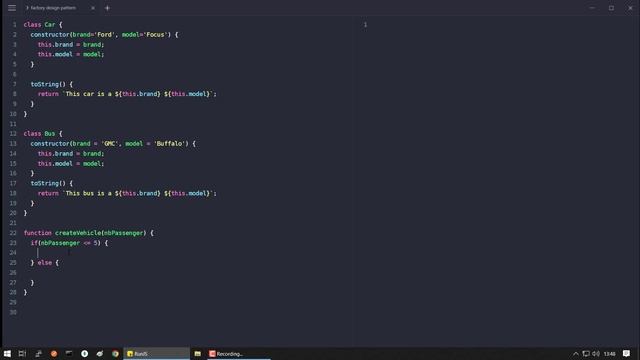
Task: Open the Windows notification center
Action: pos(627,353)
